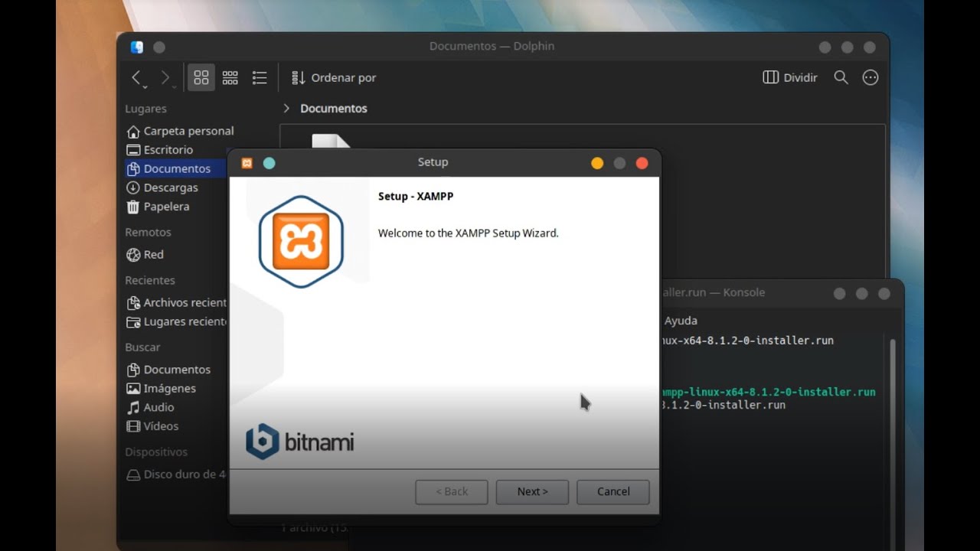Click Next in XAMPP Setup wizard

point(532,491)
